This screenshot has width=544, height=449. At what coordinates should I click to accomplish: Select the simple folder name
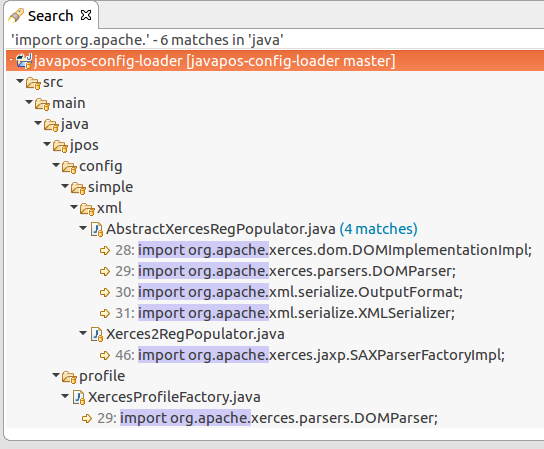click(110, 187)
